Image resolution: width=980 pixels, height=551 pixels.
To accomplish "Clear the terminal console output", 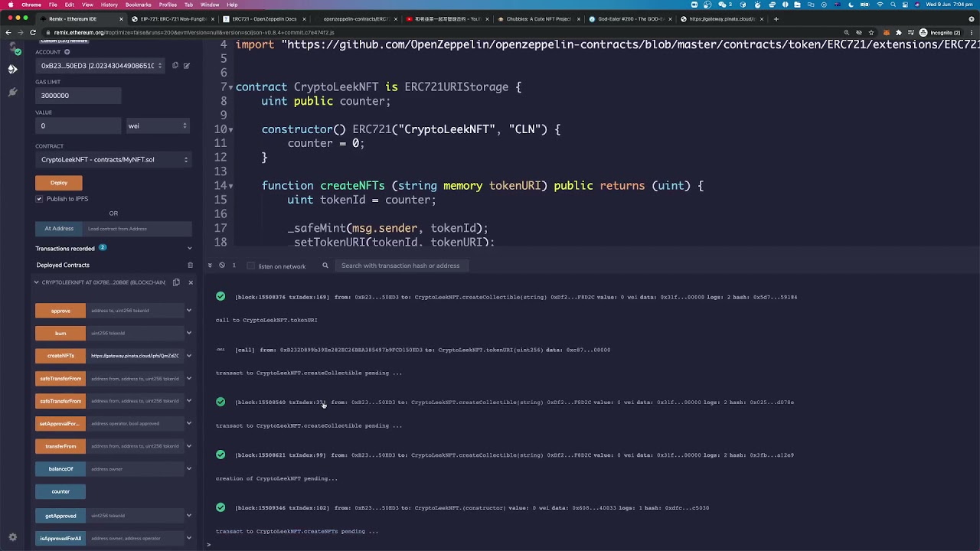I will pos(222,266).
